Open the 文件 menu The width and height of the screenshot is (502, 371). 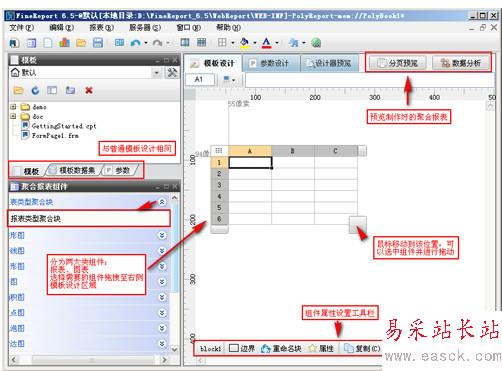click(22, 28)
